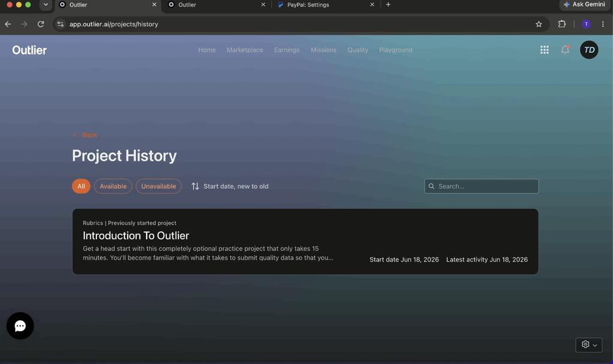Select the Unavailable filter
Image resolution: width=613 pixels, height=364 pixels.
pos(158,186)
